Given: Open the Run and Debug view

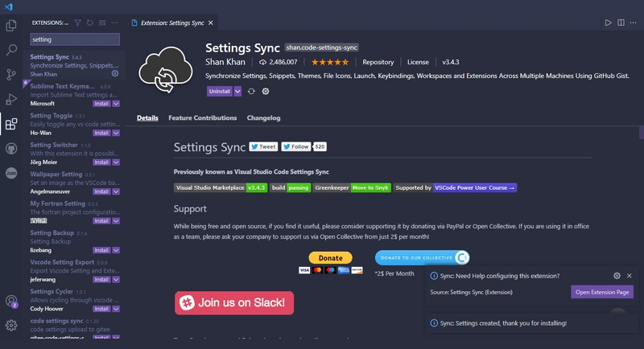Looking at the screenshot, I should coord(11,99).
